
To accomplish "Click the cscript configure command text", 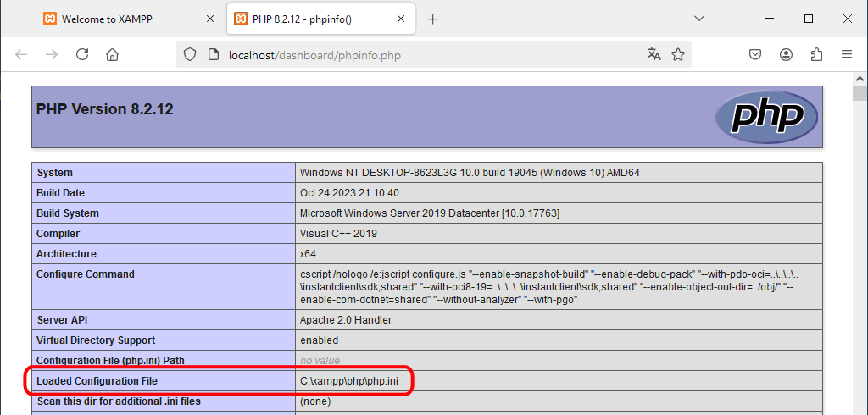I will tap(549, 286).
